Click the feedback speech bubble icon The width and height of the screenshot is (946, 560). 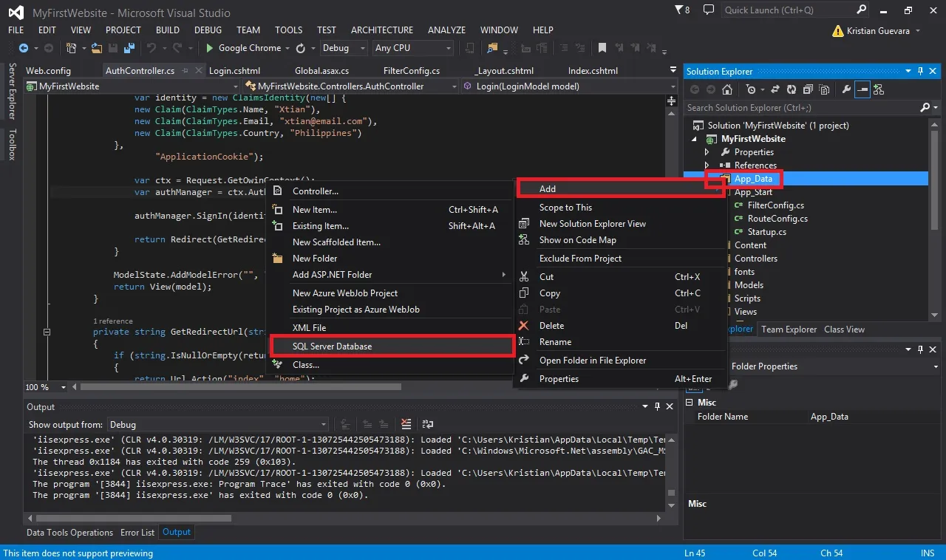709,10
